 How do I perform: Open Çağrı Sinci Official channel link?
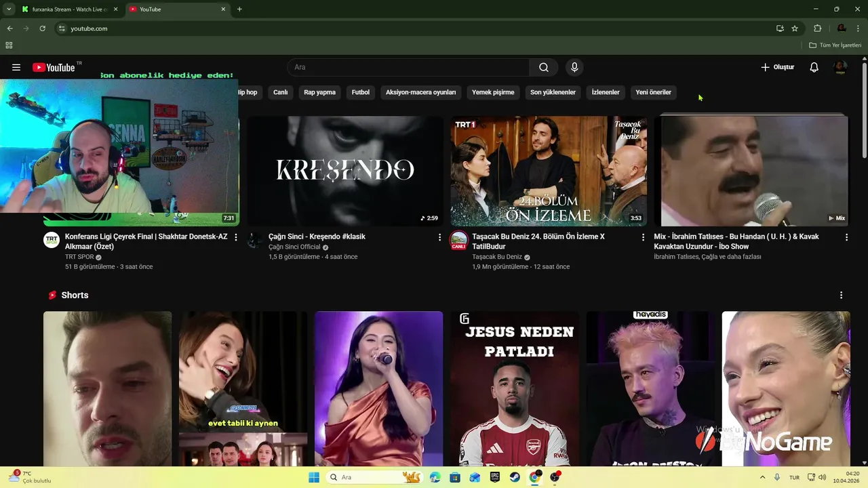click(x=294, y=247)
